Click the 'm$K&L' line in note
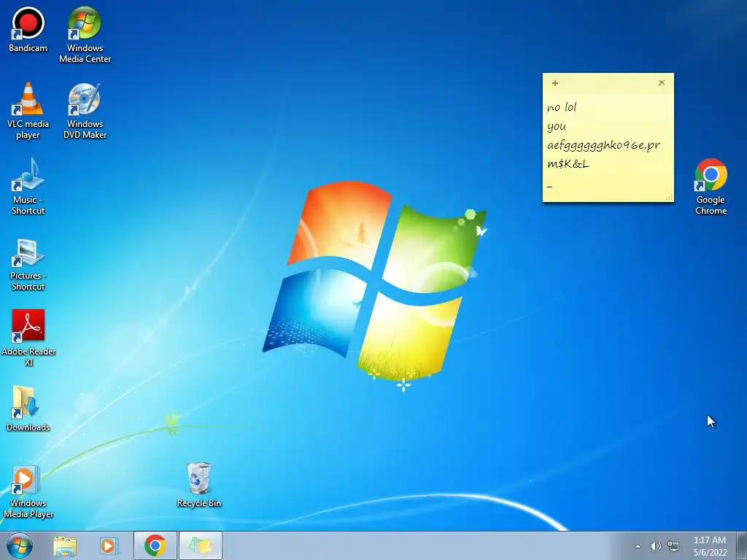 [x=568, y=164]
